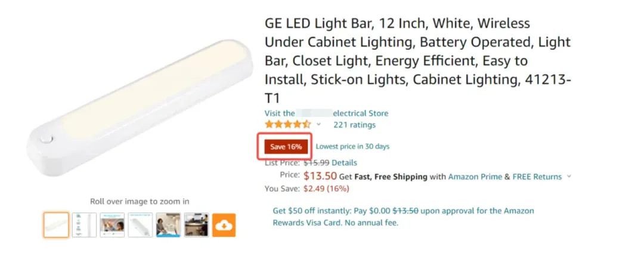Viewport: 644px width, 253px height.
Task: Expand the chevron after FREE Returns
Action: 569,177
